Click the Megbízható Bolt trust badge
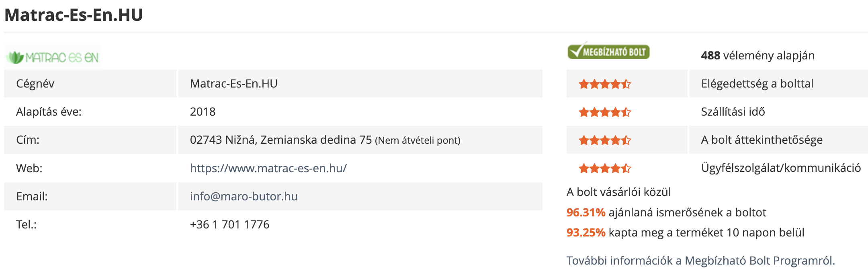Screen dimensions: 868x269 (x=608, y=51)
